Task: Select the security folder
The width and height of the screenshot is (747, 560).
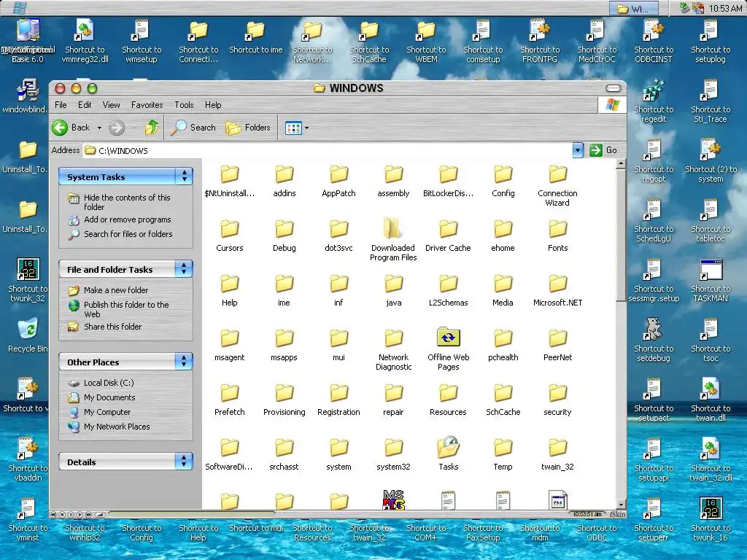Action: (x=557, y=393)
